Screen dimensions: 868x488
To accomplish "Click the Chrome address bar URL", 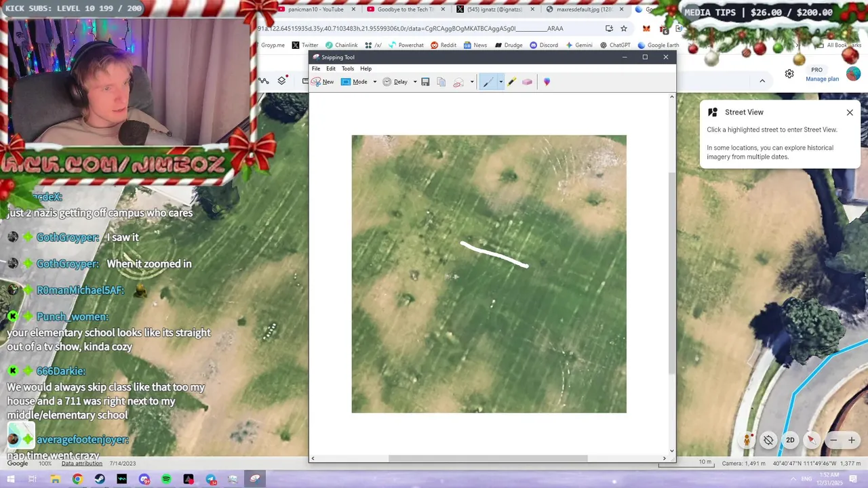I will coord(410,28).
